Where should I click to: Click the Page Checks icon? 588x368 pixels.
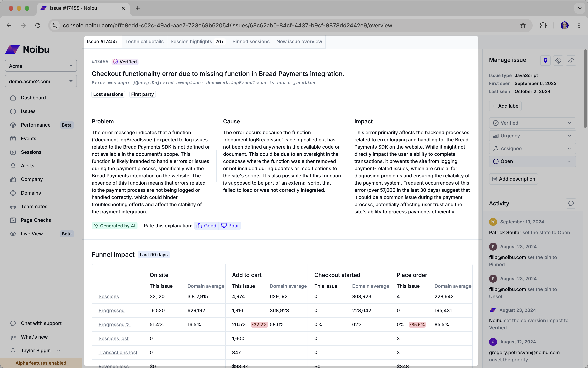tap(13, 220)
